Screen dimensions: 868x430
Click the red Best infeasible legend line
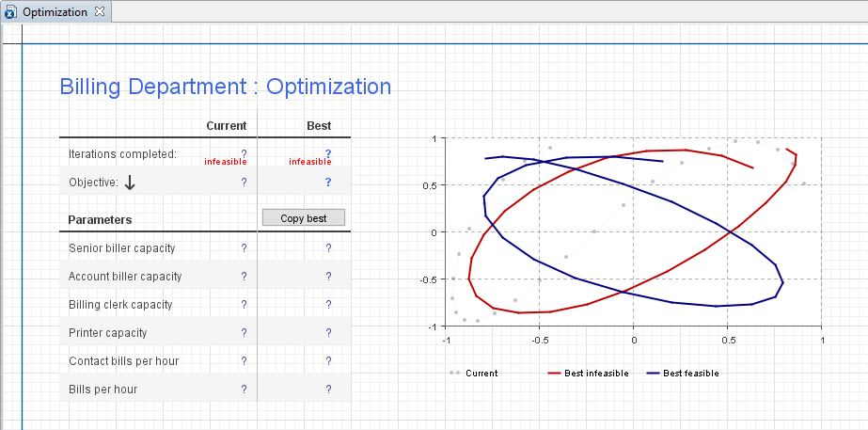[555, 374]
